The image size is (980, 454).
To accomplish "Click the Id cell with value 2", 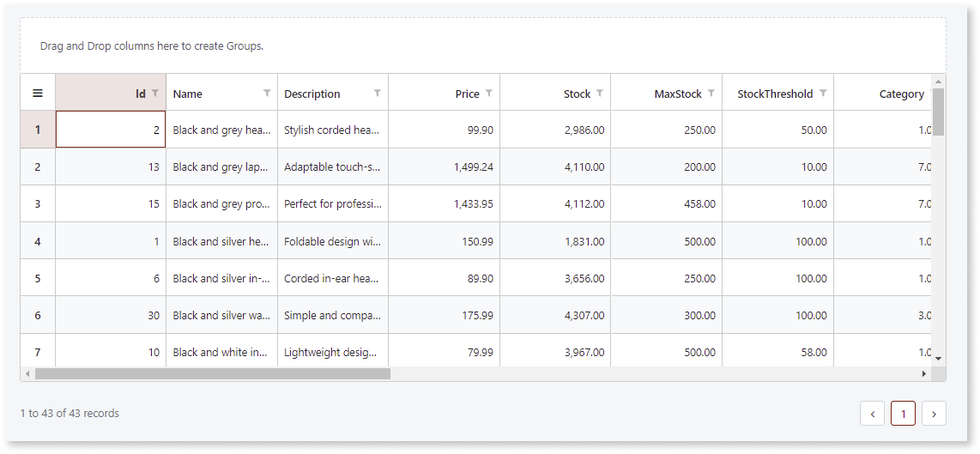I will 111,130.
